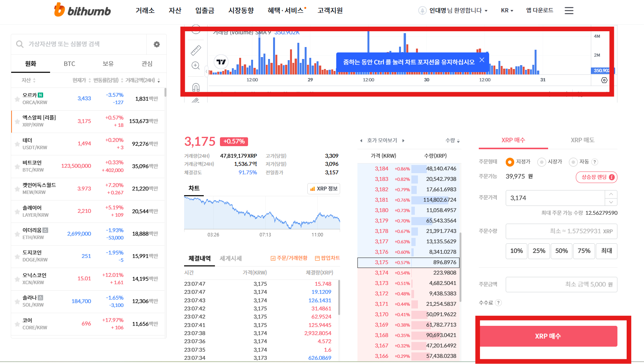Click the 주문금액 minimum amount field

(561, 285)
